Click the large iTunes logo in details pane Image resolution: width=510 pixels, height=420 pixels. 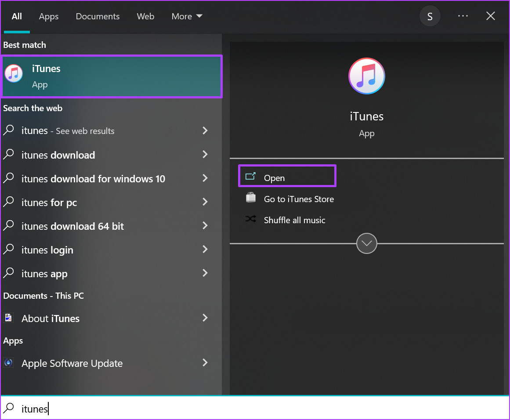tap(366, 76)
